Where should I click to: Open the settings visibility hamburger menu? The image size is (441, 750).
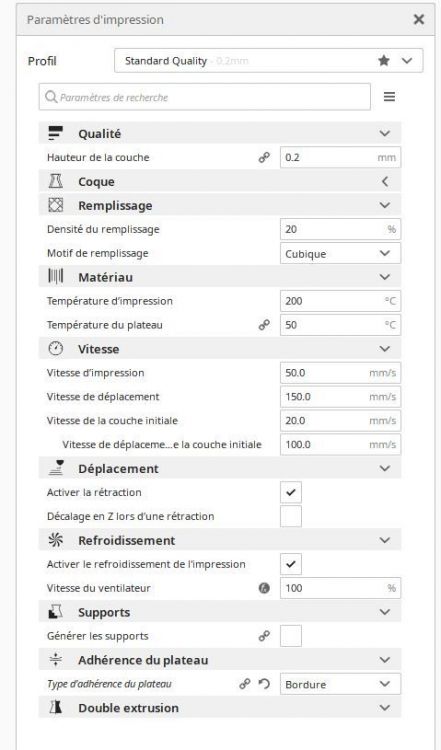pos(389,97)
